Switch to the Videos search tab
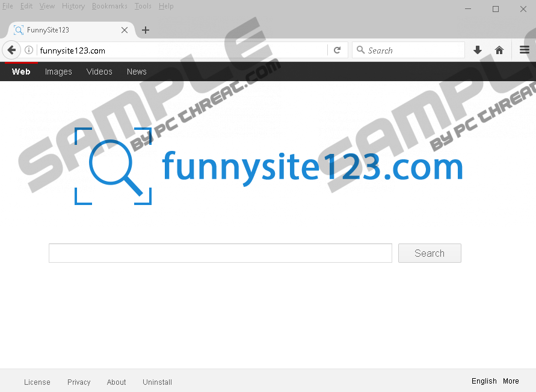 point(99,72)
